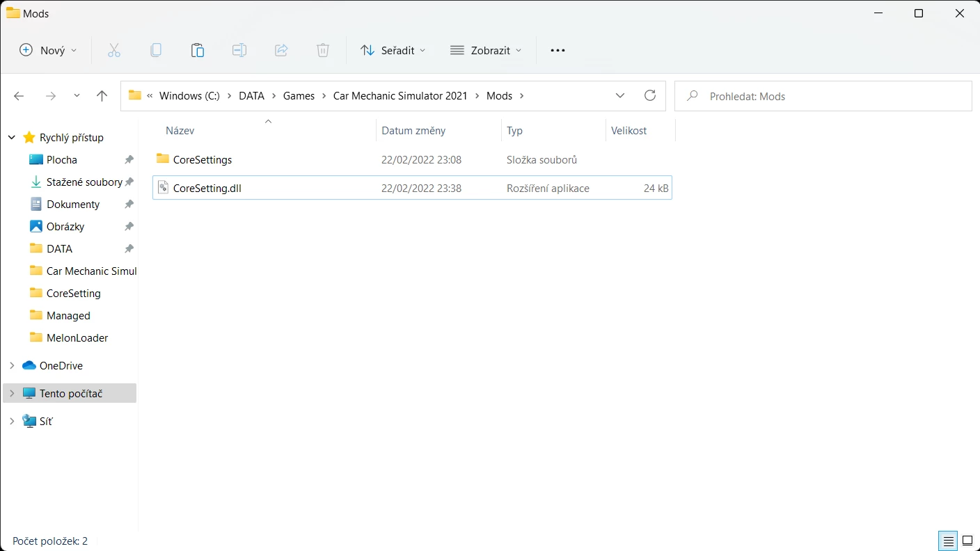Image resolution: width=980 pixels, height=551 pixels.
Task: Switch to large thumbnails view in status bar
Action: pos(967,541)
